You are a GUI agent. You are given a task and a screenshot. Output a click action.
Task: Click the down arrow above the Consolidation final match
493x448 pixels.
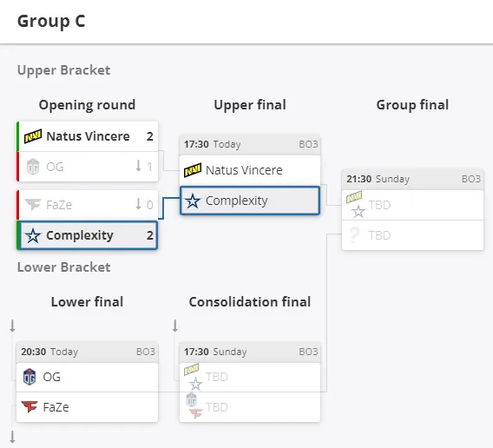(175, 326)
